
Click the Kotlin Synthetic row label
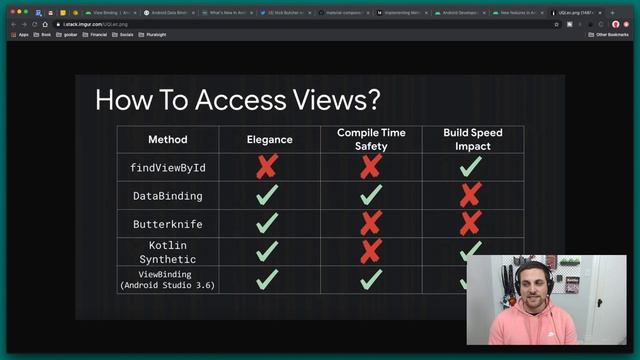(168, 252)
